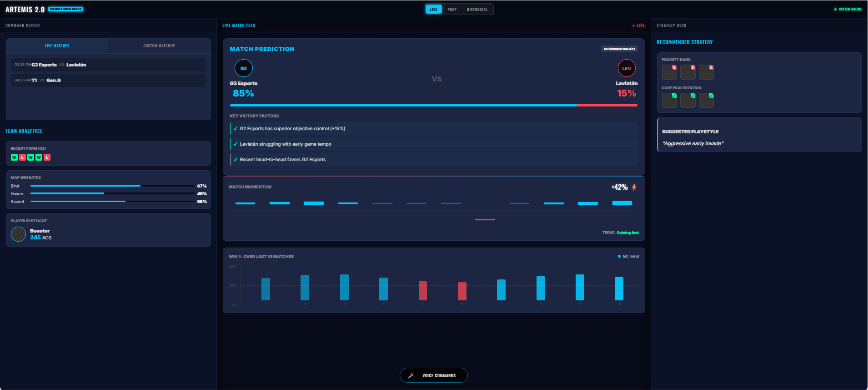
Task: Click the Leviatán 15% prediction value
Action: (x=627, y=93)
